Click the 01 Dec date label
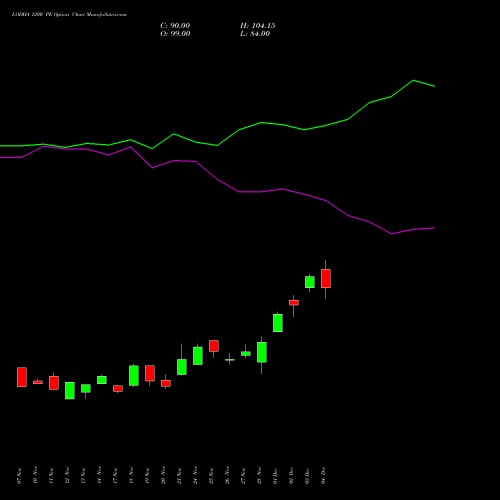500x500 pixels. 275,475
